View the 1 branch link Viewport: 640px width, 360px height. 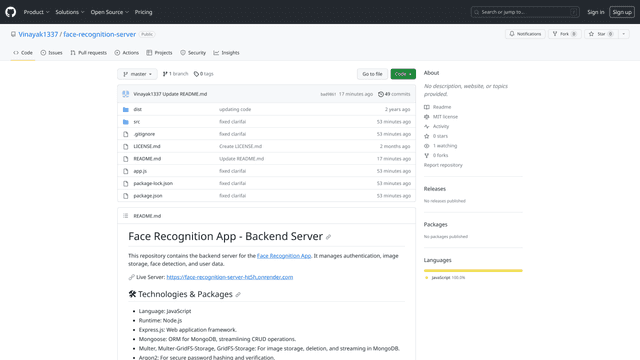click(176, 74)
